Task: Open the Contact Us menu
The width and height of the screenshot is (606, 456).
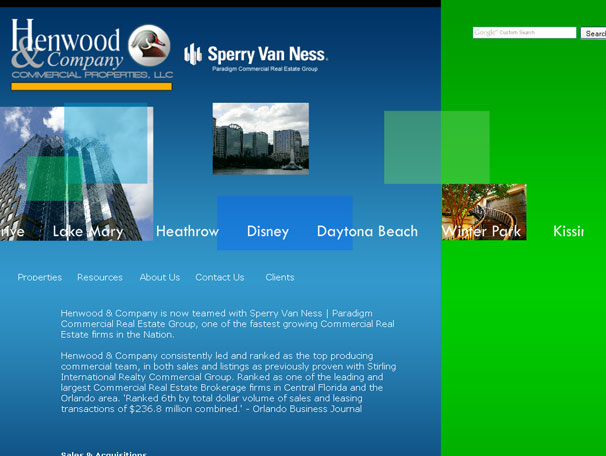Action: click(x=220, y=277)
